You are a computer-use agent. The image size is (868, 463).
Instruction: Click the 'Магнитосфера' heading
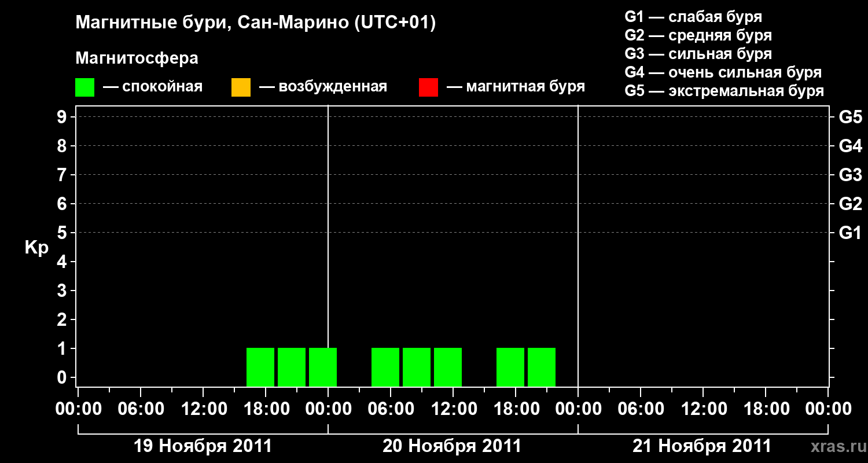137,58
